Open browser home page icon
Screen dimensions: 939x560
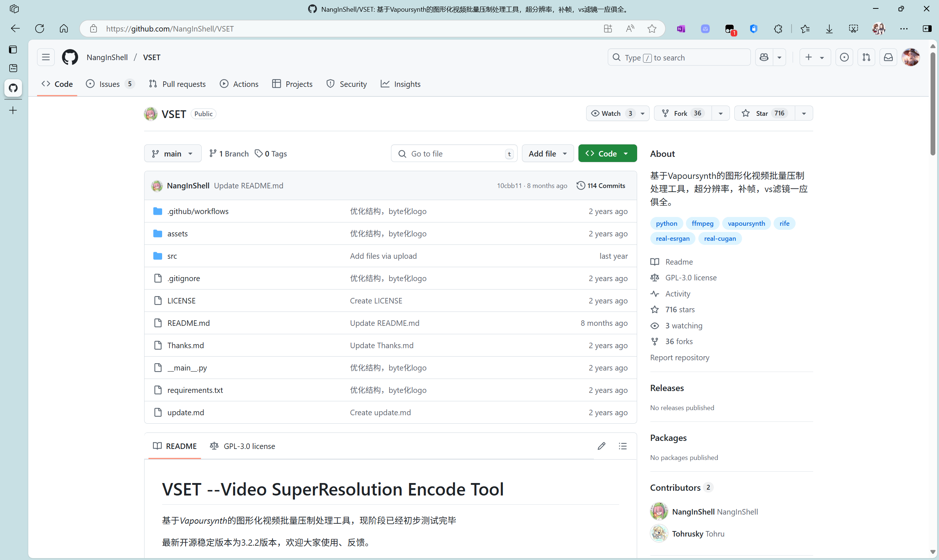tap(64, 29)
